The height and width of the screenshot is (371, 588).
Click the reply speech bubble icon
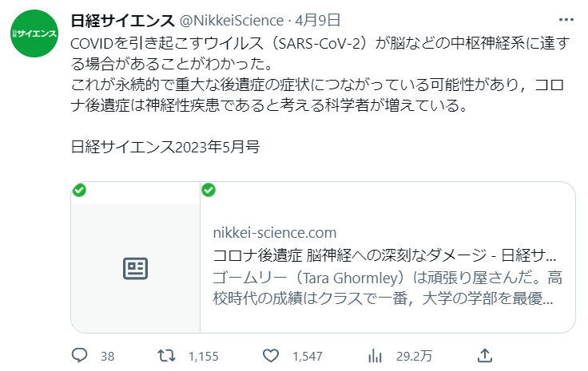80,355
